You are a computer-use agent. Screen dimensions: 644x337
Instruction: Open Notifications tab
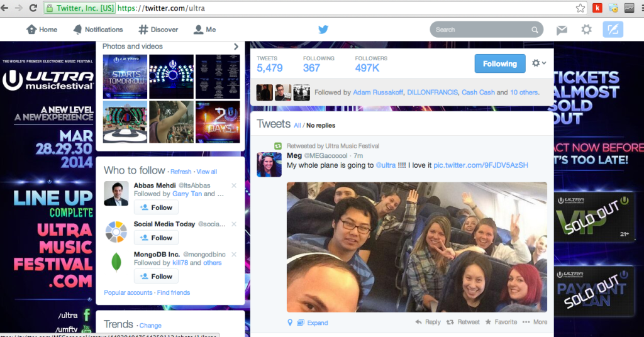tap(98, 30)
